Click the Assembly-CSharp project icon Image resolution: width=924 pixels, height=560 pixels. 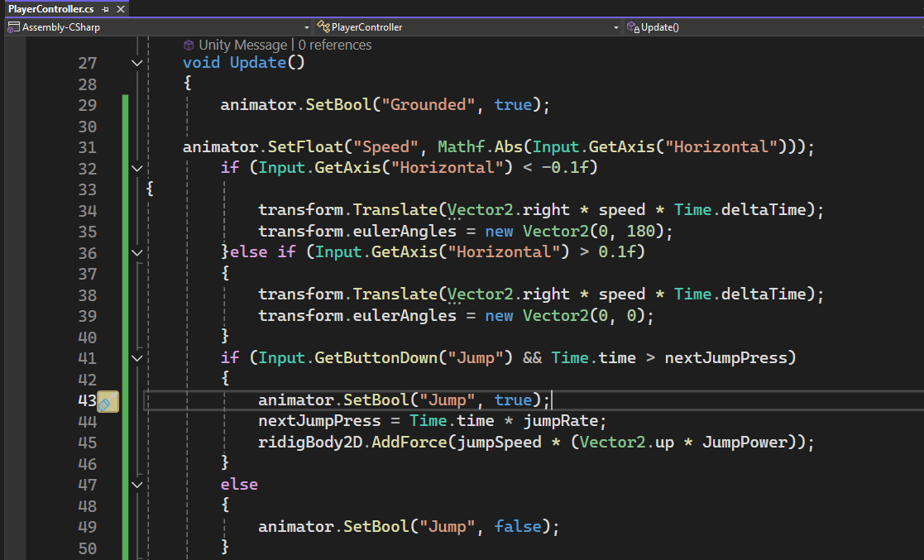click(13, 27)
